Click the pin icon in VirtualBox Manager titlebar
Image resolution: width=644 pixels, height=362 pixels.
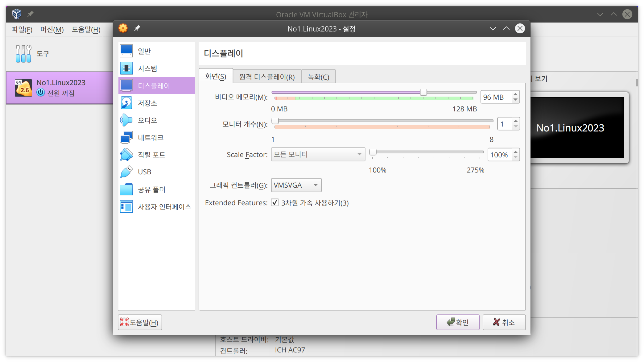(x=30, y=14)
